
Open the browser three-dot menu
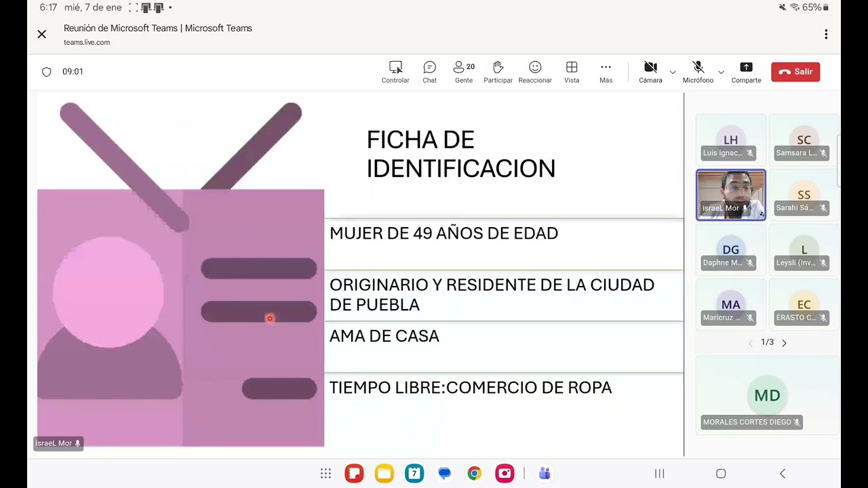[x=826, y=34]
